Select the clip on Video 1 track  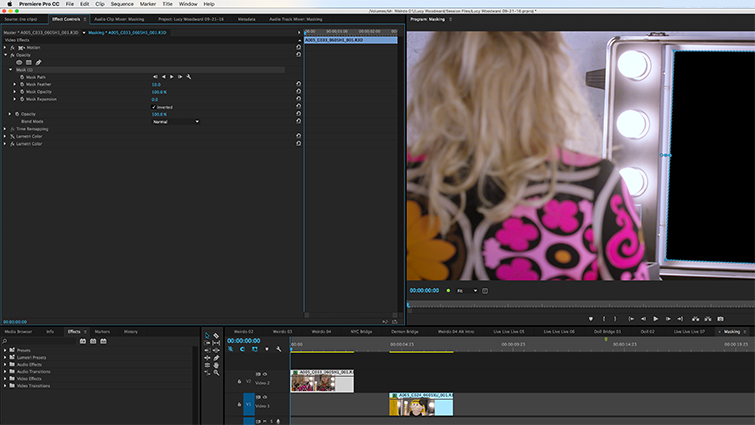421,404
